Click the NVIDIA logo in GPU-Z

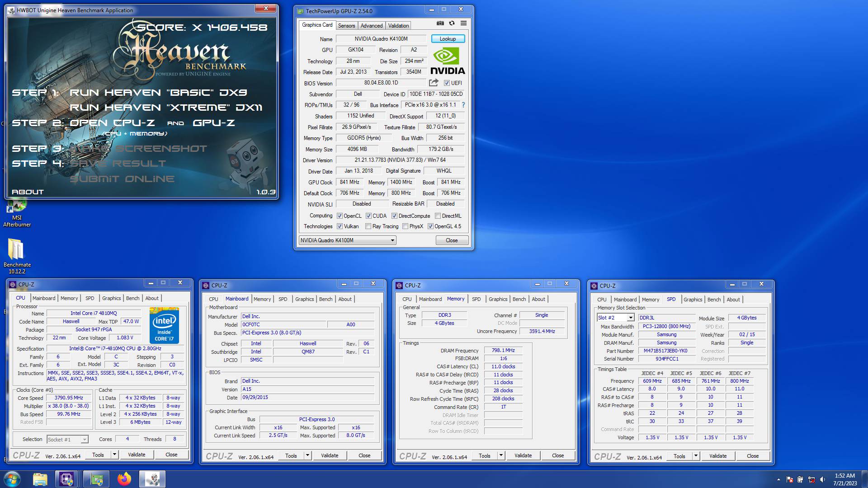point(448,61)
